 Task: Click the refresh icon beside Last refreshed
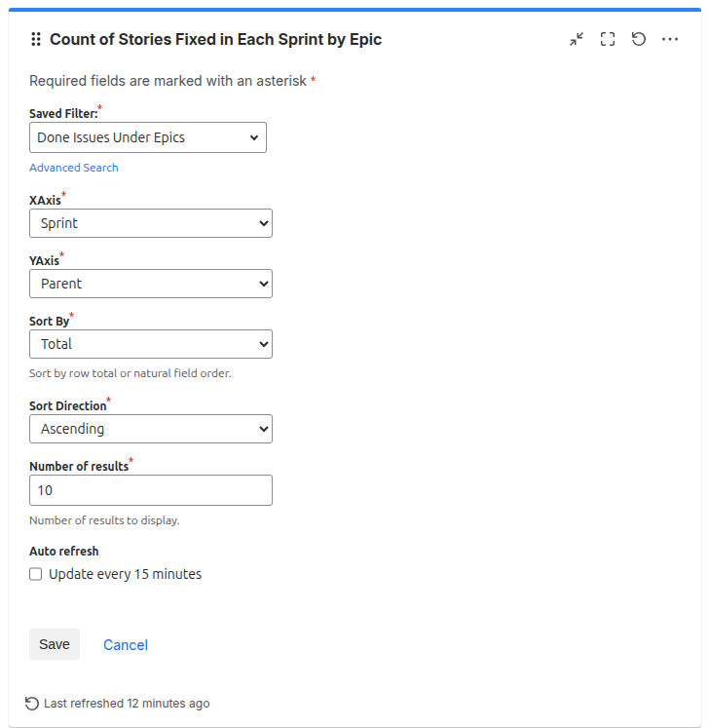32,704
